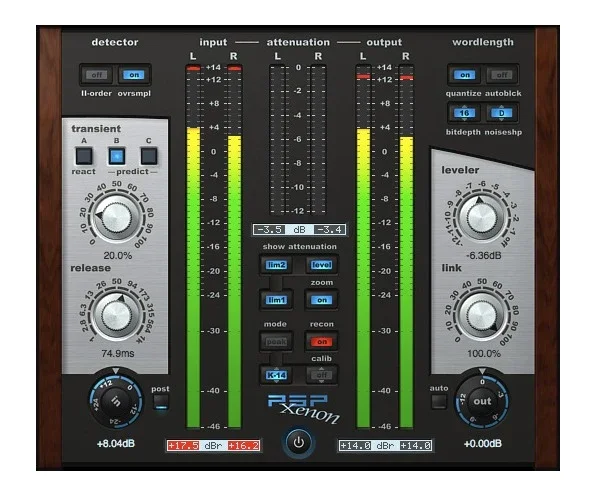This screenshot has width=597, height=497.
Task: Toggle the post button
Action: 161,401
